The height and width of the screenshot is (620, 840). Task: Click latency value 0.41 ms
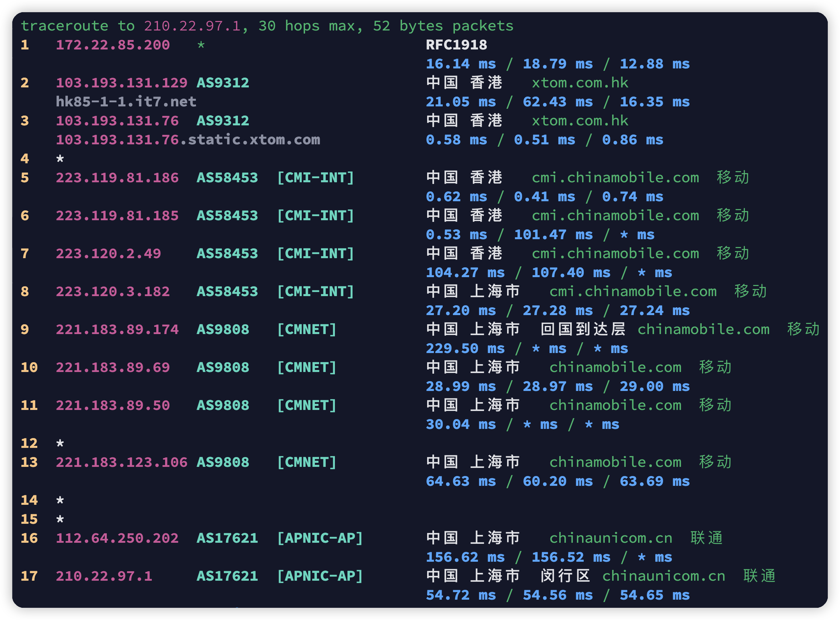544,197
